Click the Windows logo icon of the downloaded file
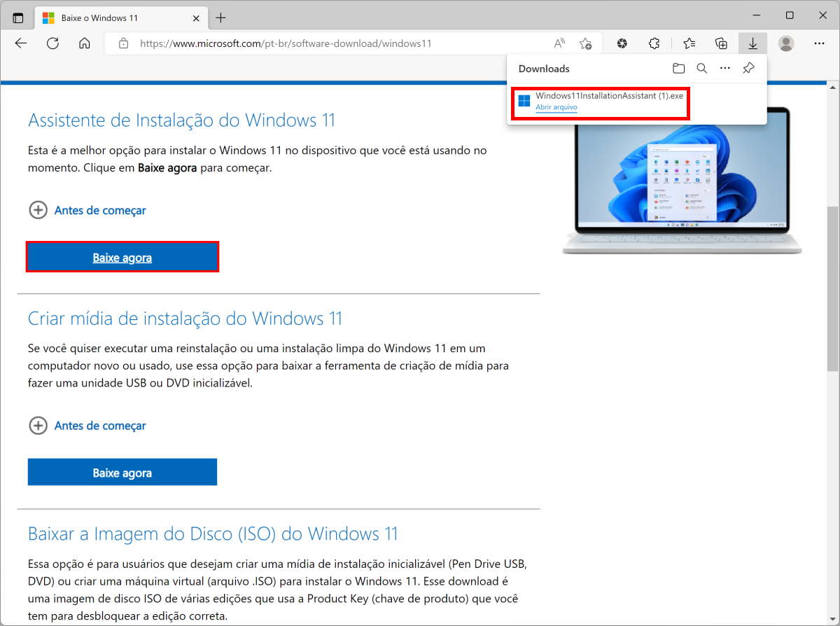840x626 pixels. 524,102
